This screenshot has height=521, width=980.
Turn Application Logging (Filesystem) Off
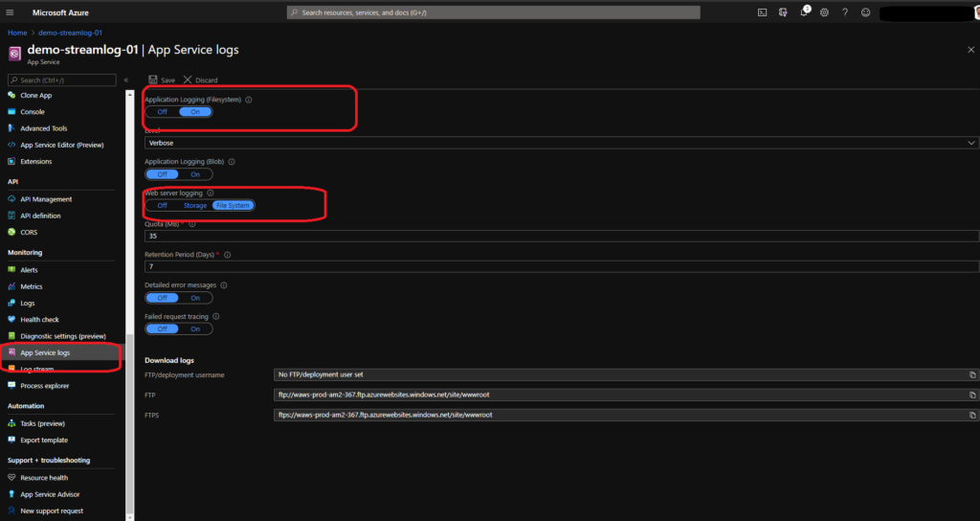[163, 112]
